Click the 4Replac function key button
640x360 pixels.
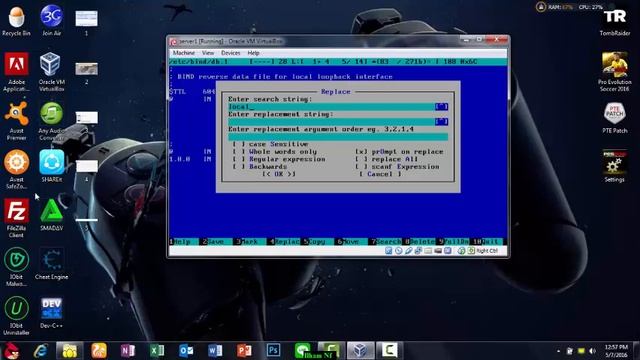click(x=284, y=242)
